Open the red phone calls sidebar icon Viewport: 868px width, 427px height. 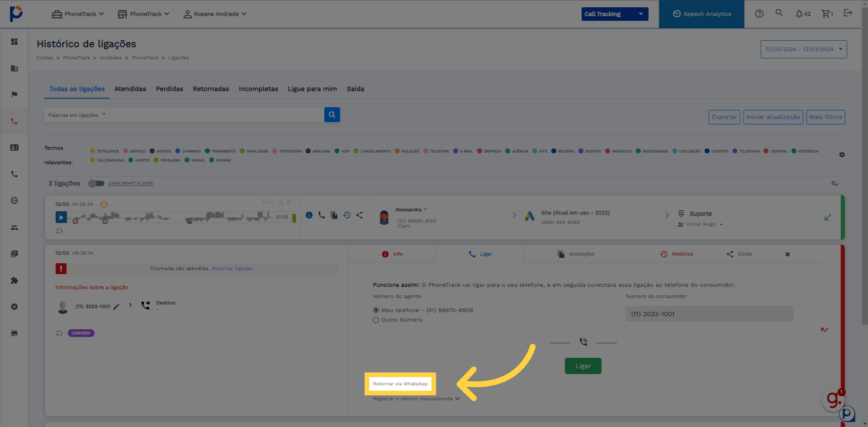[x=14, y=121]
